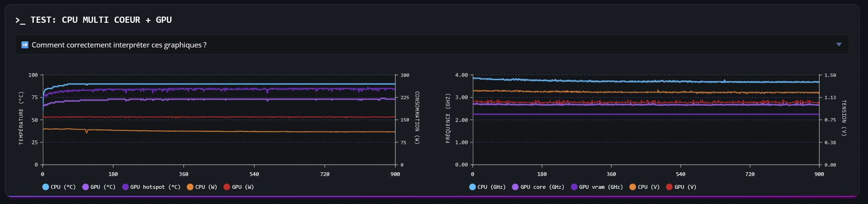Hide the GPU (°C) temperature series
This screenshot has width=868, height=204.
(99, 187)
